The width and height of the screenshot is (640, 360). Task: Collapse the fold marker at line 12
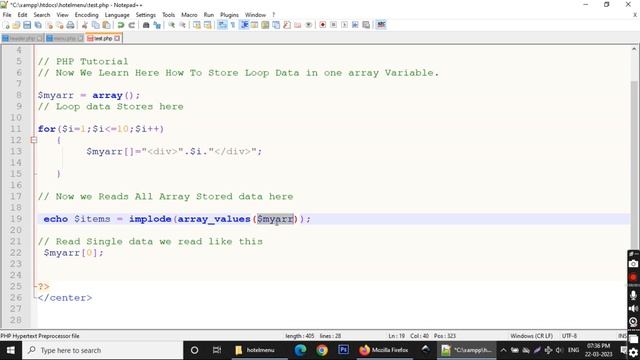point(34,140)
